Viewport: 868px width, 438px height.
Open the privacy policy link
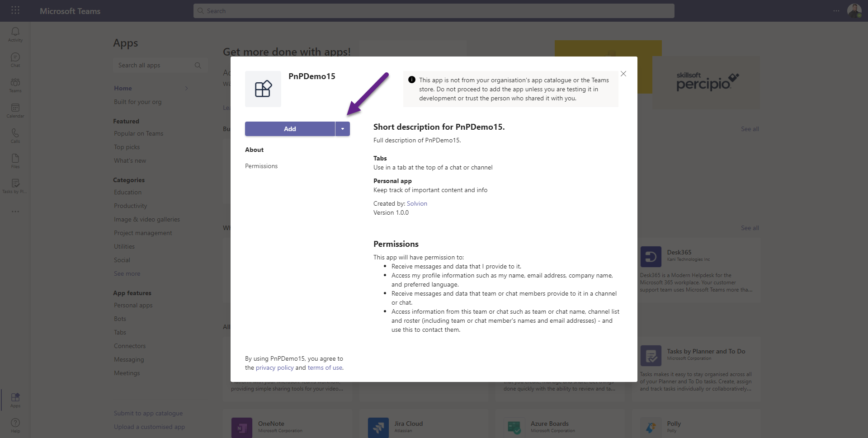click(275, 367)
